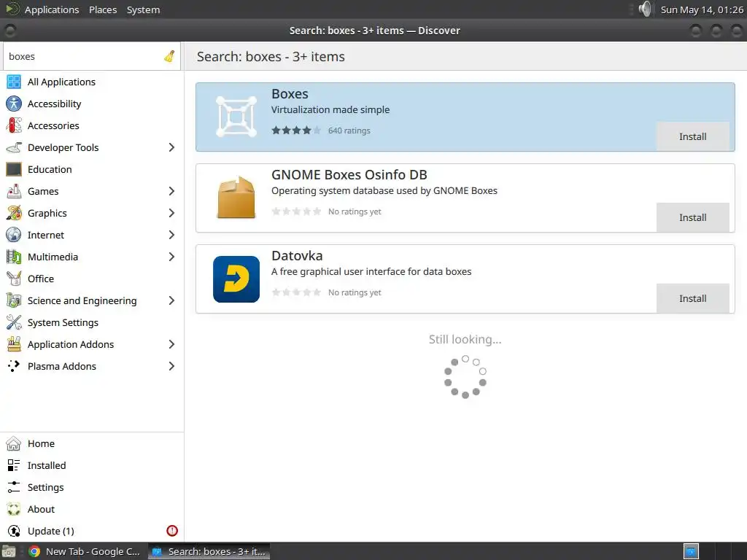747x560 pixels.
Task: Click the Application Addons icon
Action: (x=14, y=345)
